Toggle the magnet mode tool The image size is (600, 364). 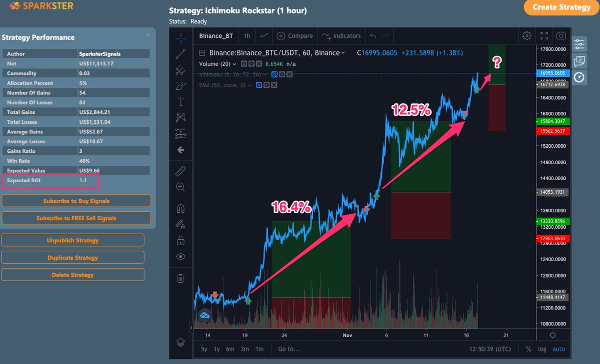pos(181,209)
